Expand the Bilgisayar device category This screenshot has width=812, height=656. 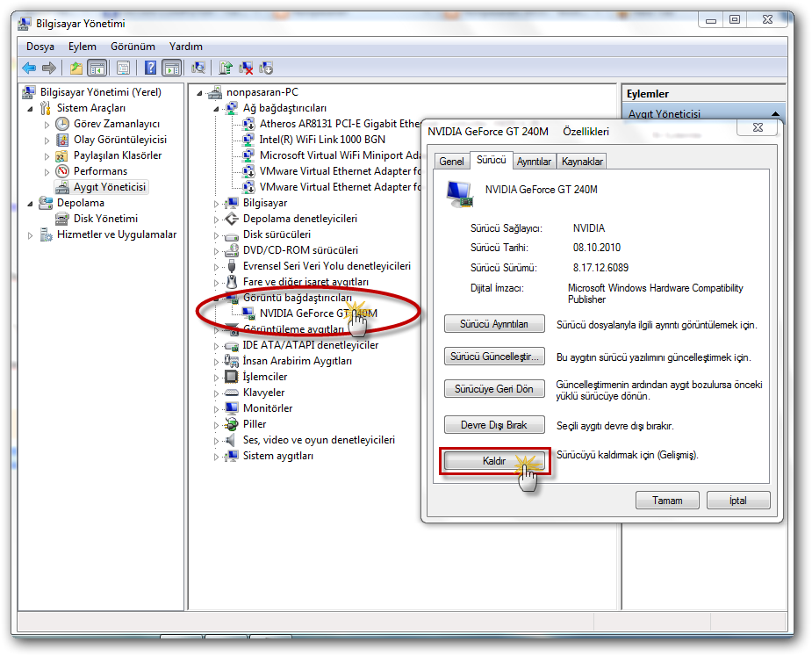[x=217, y=204]
